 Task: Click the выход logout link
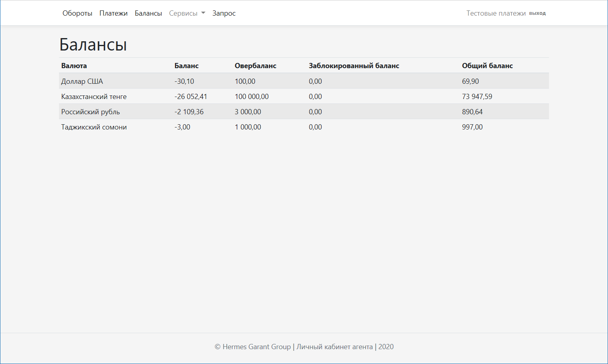point(537,13)
